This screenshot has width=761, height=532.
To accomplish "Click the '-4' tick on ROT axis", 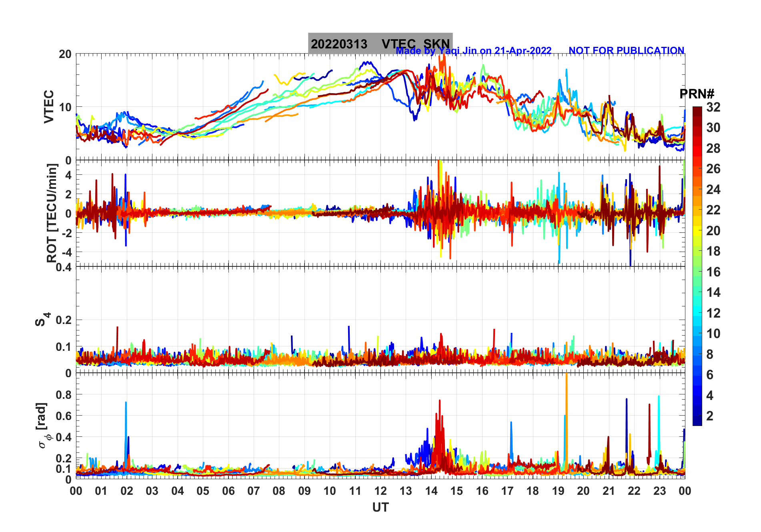I will (66, 252).
